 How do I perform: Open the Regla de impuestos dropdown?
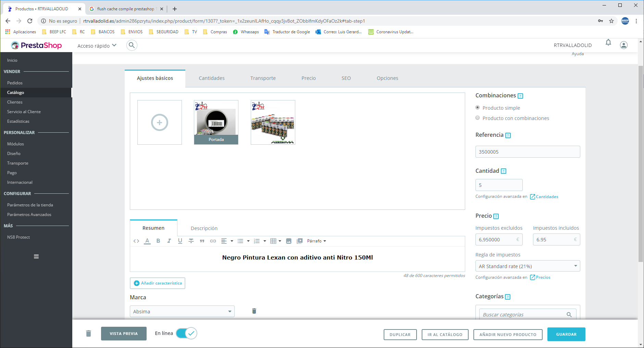(x=528, y=266)
